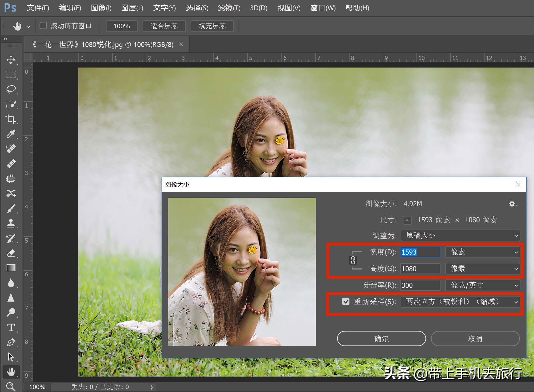Viewport: 534px width, 392px height.
Task: Select the Move tool
Action: (x=11, y=60)
